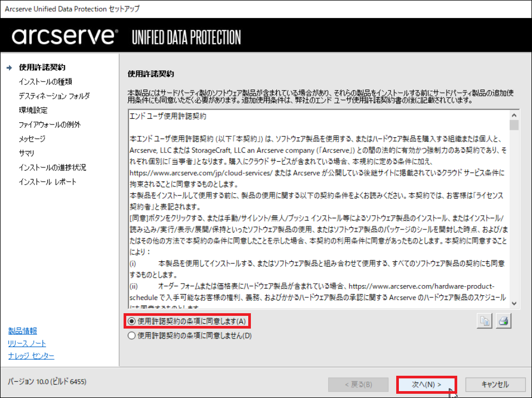Select the インストール レポート step
The width and height of the screenshot is (532, 398).
48,182
